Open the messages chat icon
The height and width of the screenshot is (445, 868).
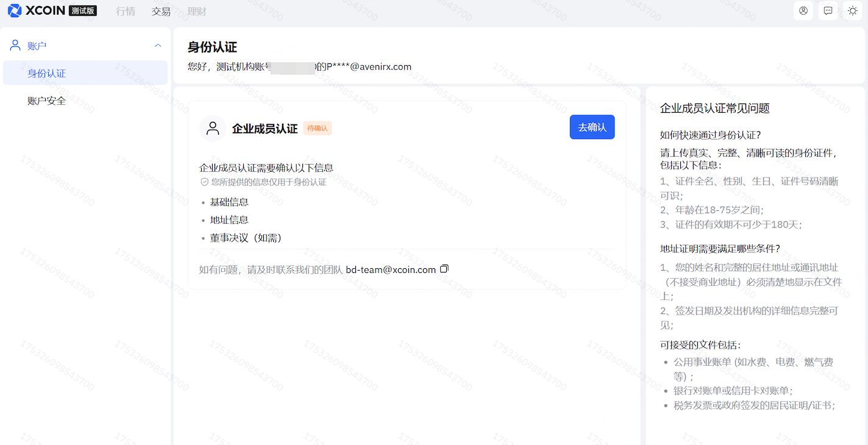pos(828,10)
